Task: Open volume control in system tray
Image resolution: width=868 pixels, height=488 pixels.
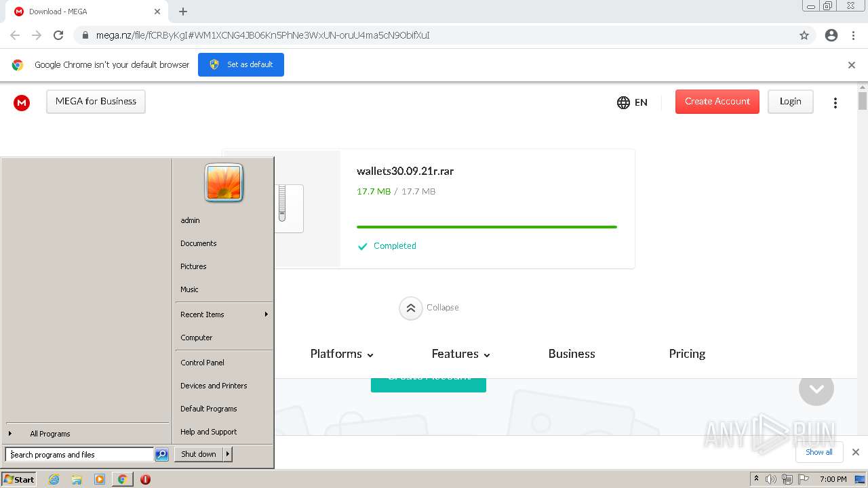Action: tap(771, 479)
